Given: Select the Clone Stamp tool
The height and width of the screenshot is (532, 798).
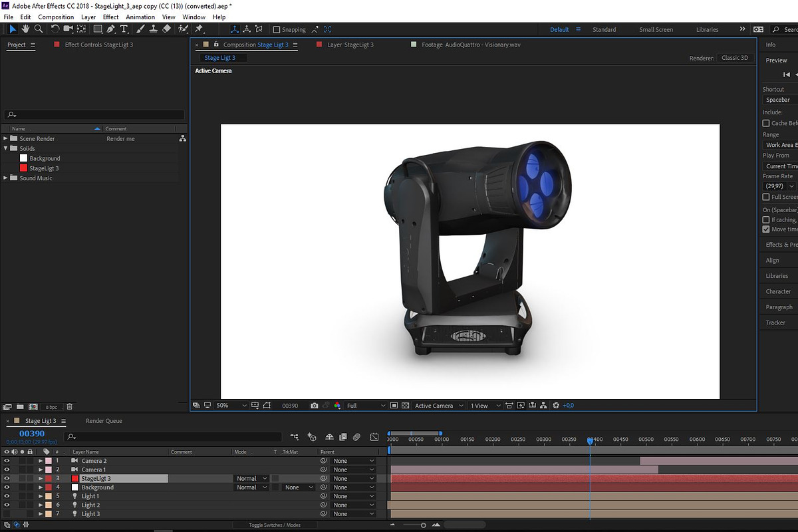Looking at the screenshot, I should point(153,29).
